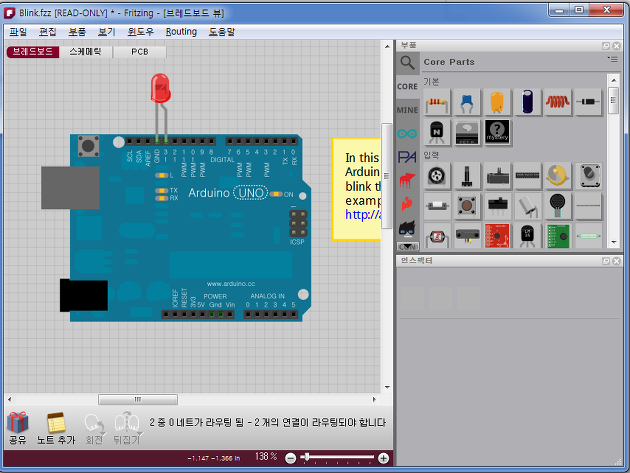Expand more parts bins arrow below tabs

click(x=408, y=246)
